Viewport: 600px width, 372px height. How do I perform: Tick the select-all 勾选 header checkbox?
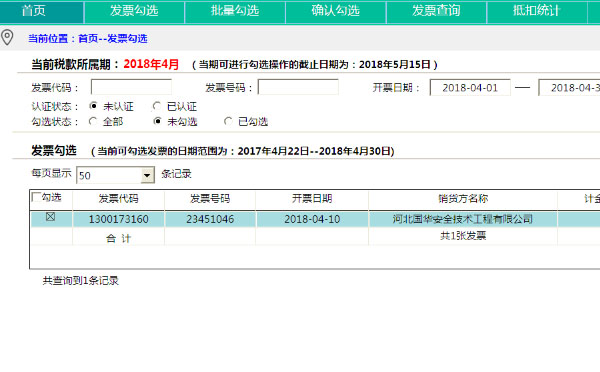(x=36, y=197)
